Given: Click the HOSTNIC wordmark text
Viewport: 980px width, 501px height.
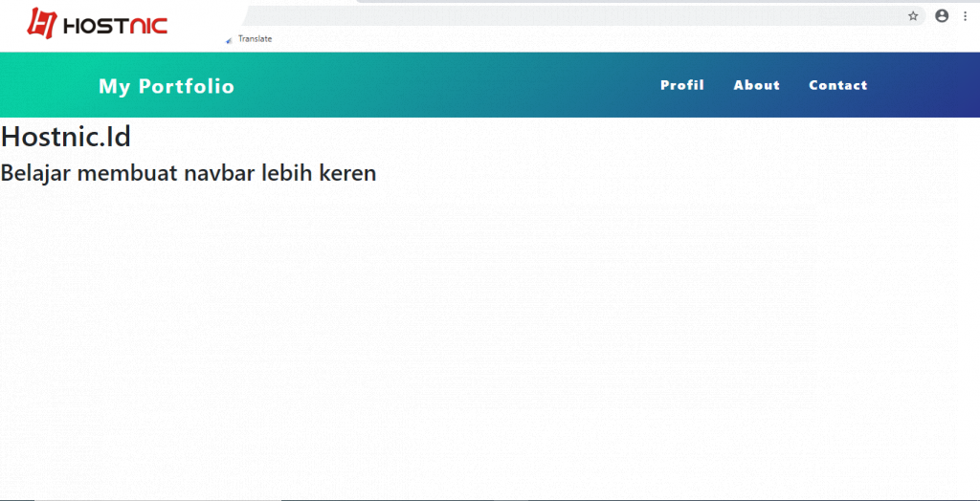Looking at the screenshot, I should pyautogui.click(x=114, y=25).
